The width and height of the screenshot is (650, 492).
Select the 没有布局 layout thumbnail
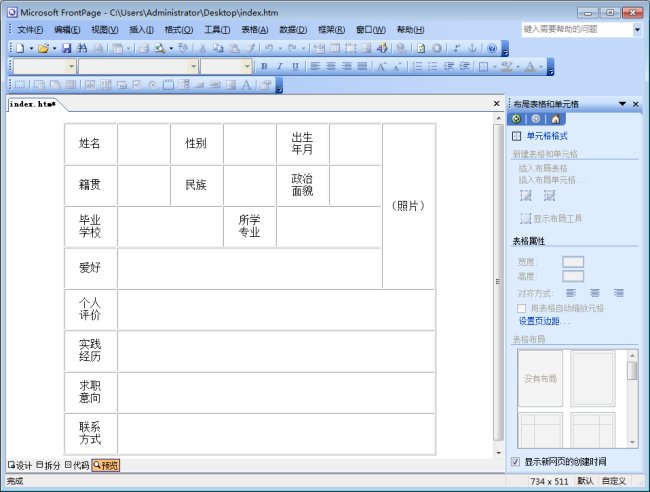click(541, 378)
